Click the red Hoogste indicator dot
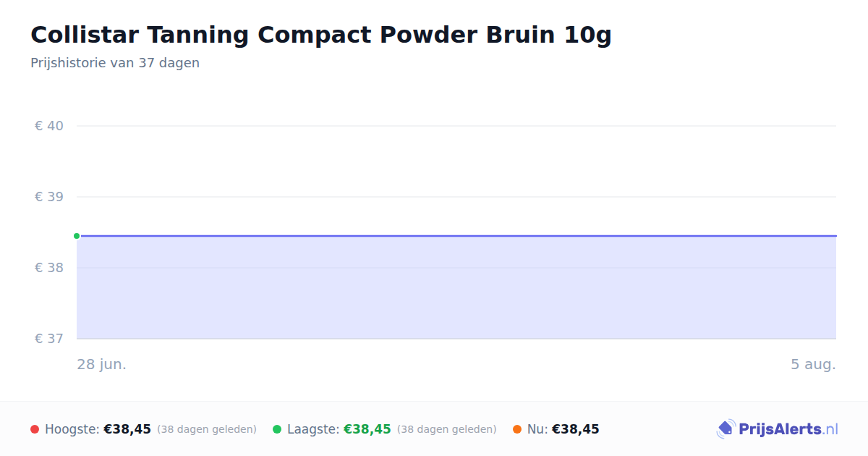 (x=35, y=429)
